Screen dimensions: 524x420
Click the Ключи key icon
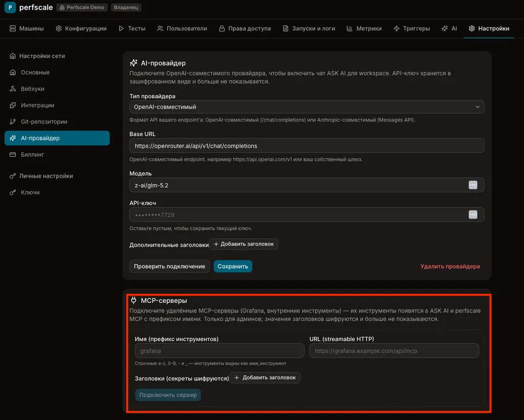click(13, 192)
